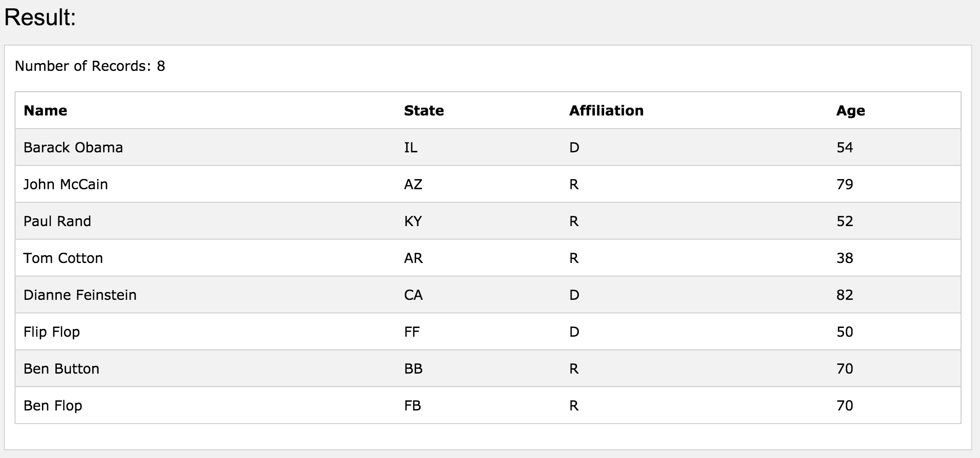980x458 pixels.
Task: Click the Tom Cotton name cell
Action: point(63,258)
